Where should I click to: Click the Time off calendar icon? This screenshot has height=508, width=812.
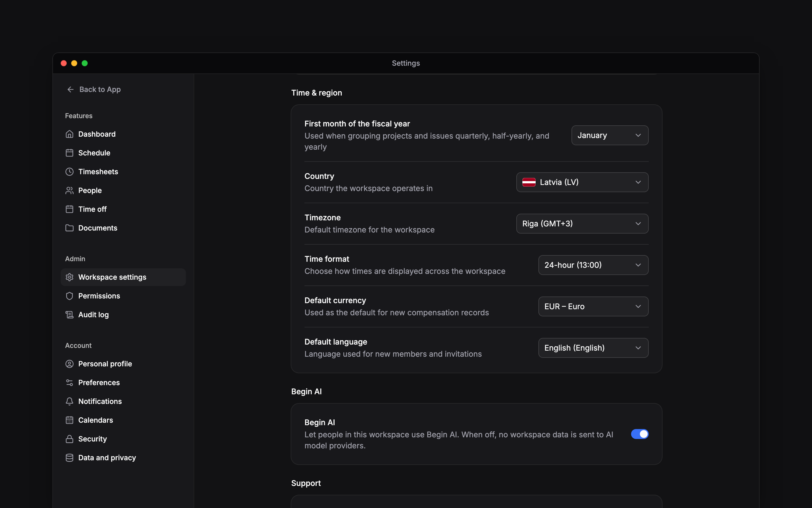click(70, 209)
